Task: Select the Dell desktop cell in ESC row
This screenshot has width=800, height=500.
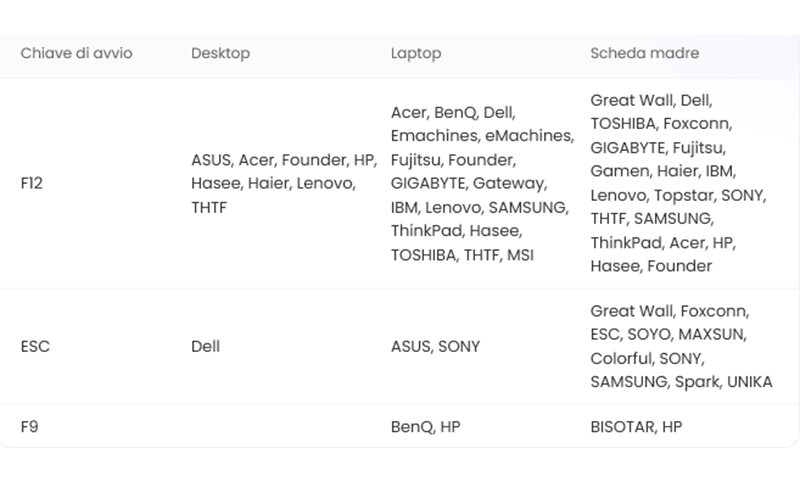Action: pos(206,346)
